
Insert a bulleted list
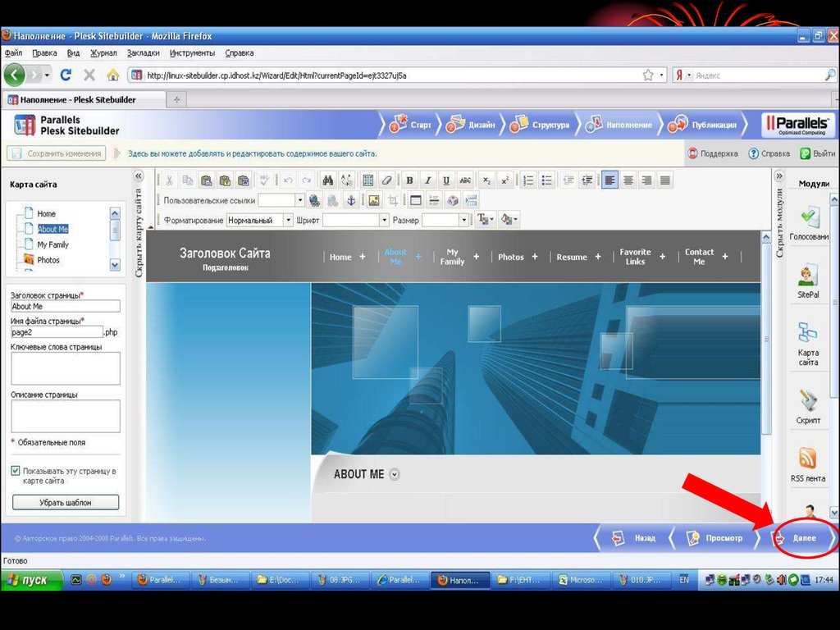546,180
